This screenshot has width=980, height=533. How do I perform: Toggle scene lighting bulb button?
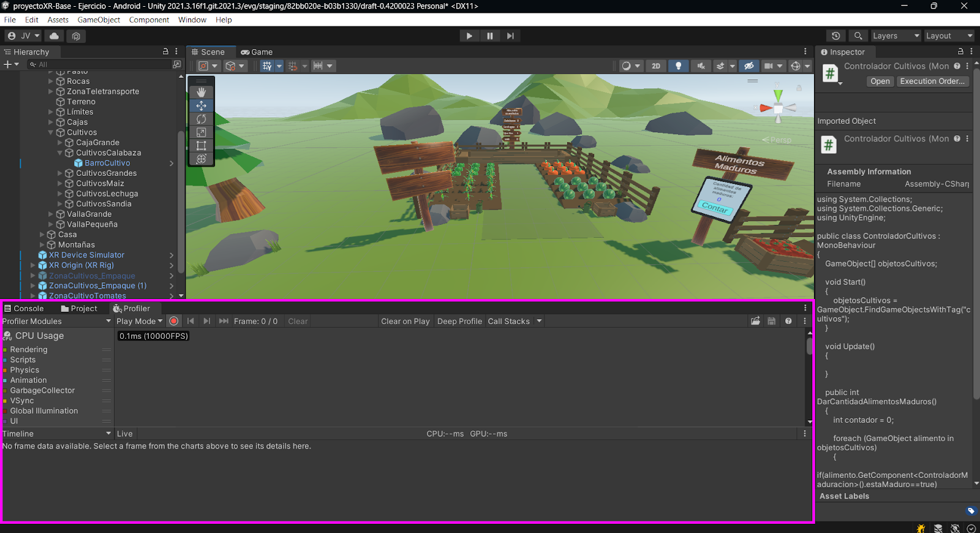678,66
